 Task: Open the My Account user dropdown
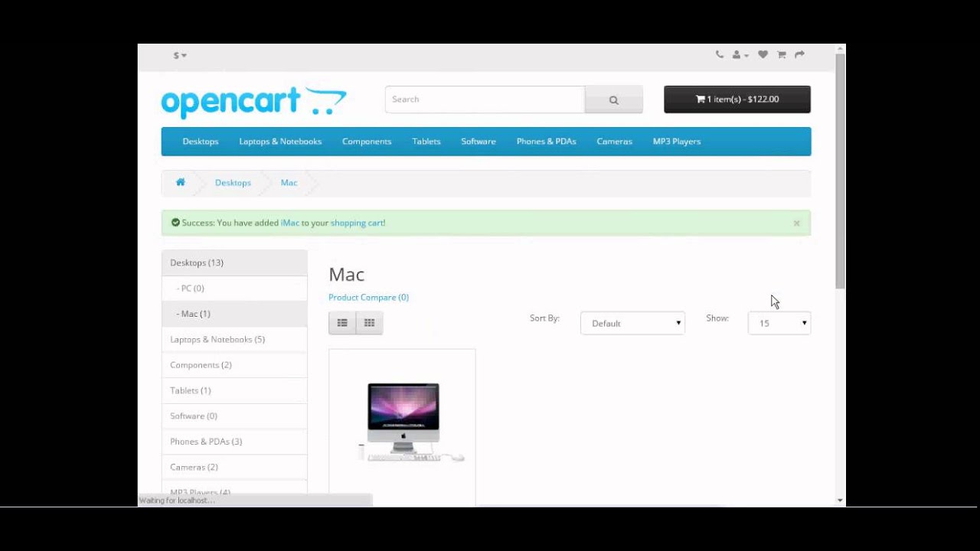coord(740,54)
